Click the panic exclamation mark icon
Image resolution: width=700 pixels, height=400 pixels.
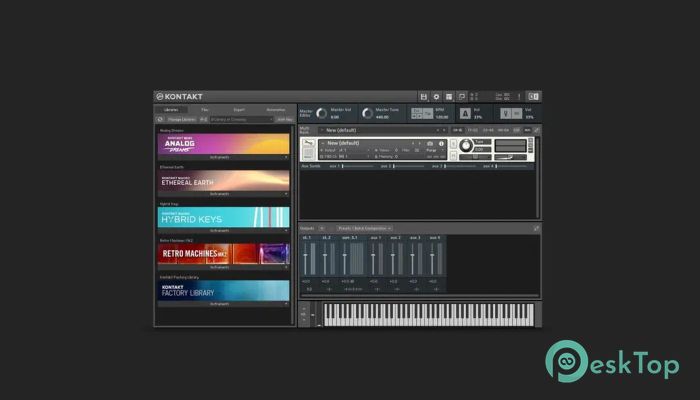click(519, 96)
